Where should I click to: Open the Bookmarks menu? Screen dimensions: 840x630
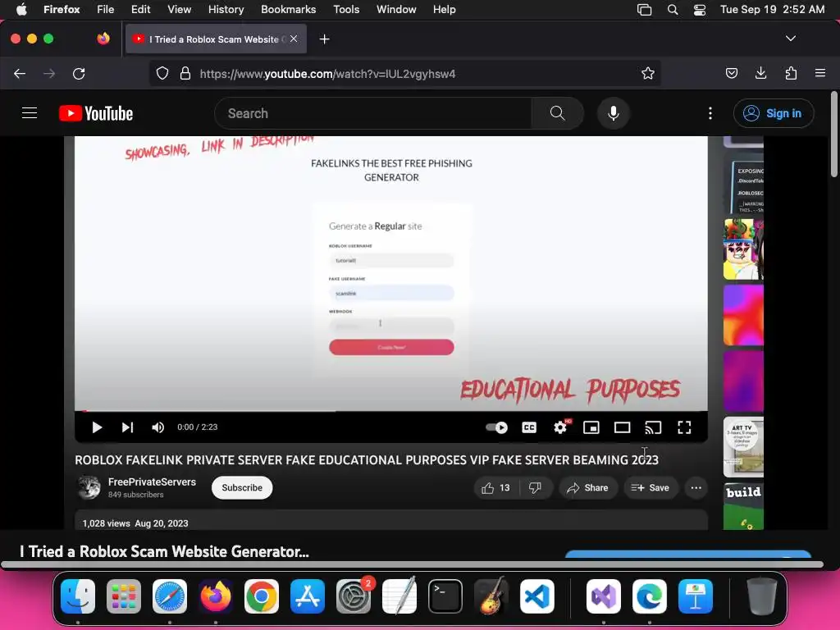pyautogui.click(x=288, y=10)
